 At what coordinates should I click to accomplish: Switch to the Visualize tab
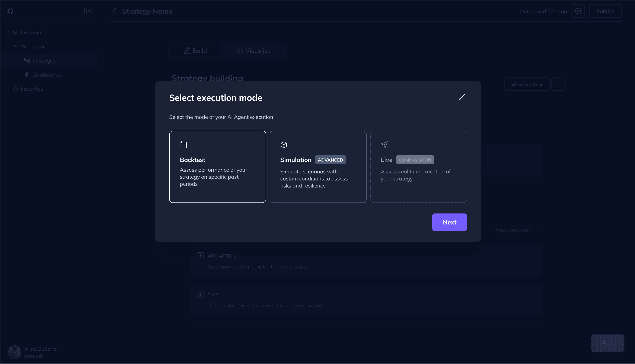point(253,50)
